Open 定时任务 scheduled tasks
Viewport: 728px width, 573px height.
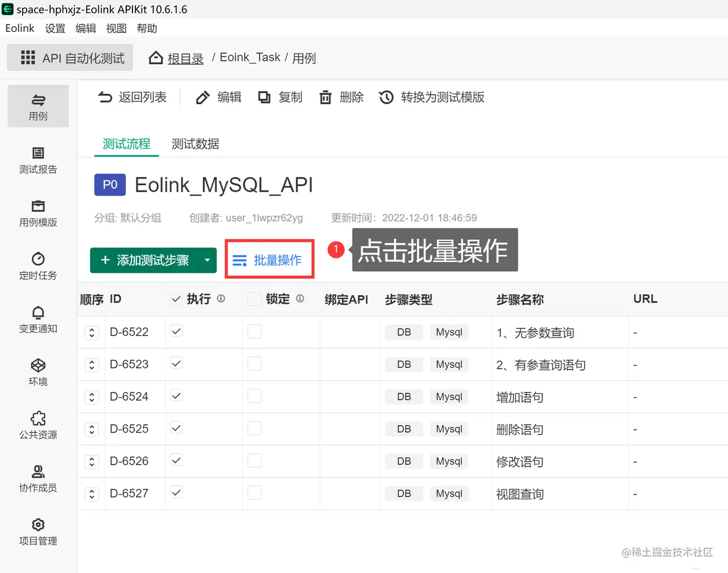[x=38, y=266]
